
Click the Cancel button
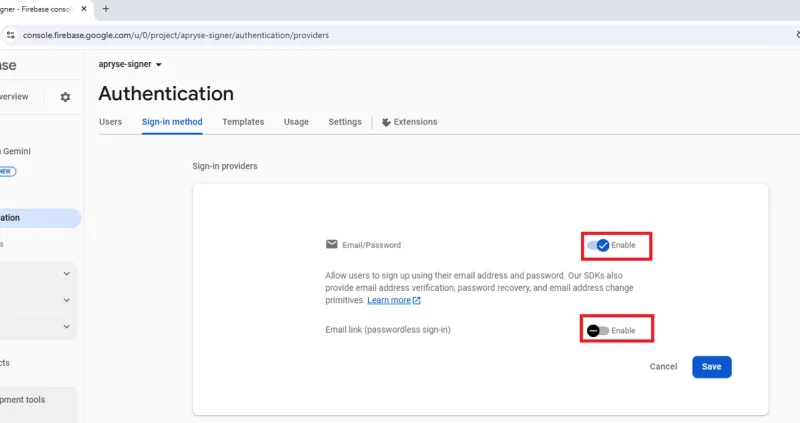coord(663,367)
